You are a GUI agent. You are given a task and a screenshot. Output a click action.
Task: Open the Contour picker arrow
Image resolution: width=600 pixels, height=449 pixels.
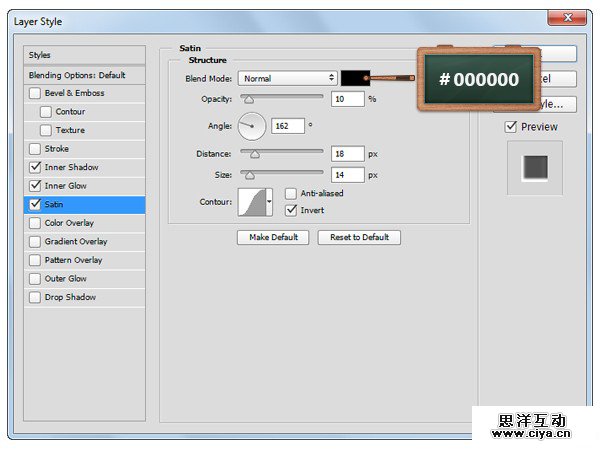click(269, 202)
